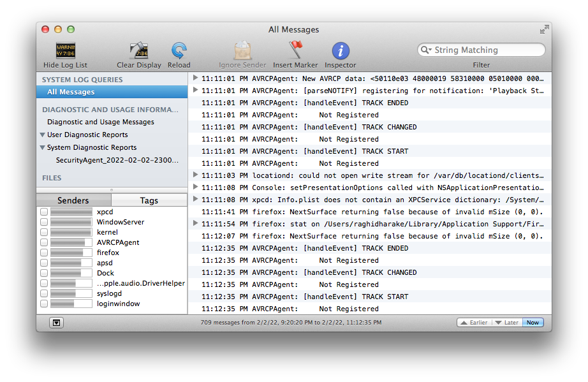Select the 11:11:01 TRACK CHANGED log row
Screen dimensions: 588x382
point(370,127)
